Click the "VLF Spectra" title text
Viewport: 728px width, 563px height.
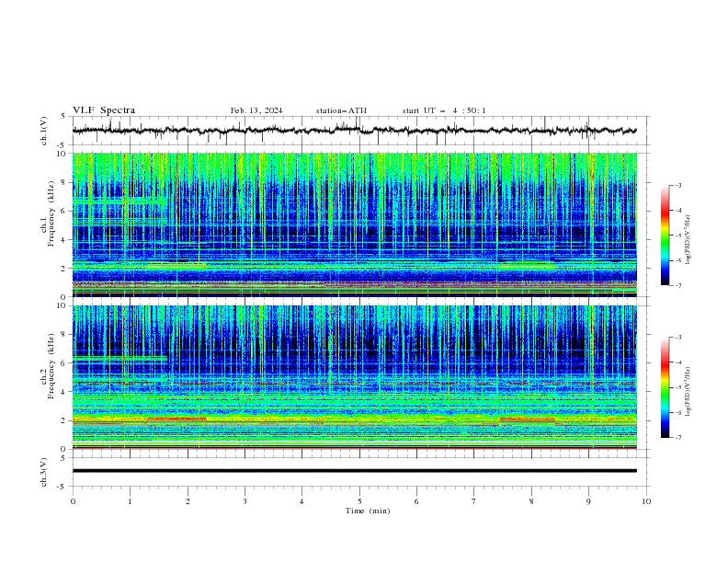pyautogui.click(x=104, y=110)
